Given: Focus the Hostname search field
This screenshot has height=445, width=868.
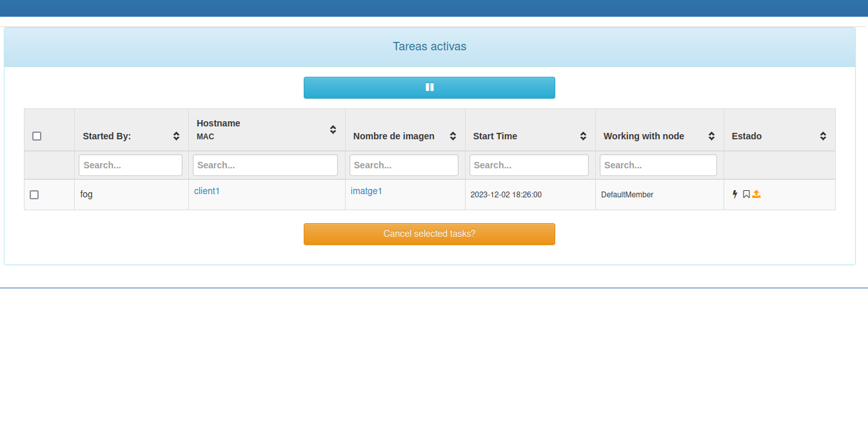Looking at the screenshot, I should pyautogui.click(x=265, y=165).
